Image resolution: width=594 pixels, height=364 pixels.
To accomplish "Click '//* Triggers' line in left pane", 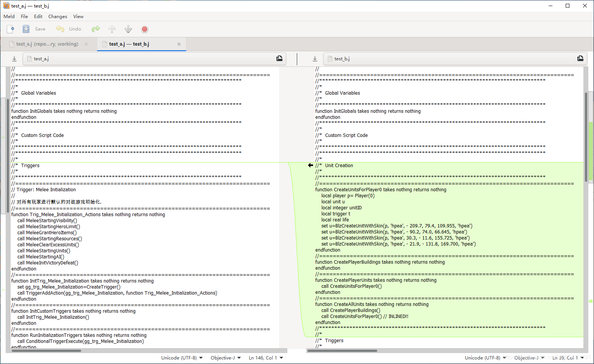I will point(25,166).
